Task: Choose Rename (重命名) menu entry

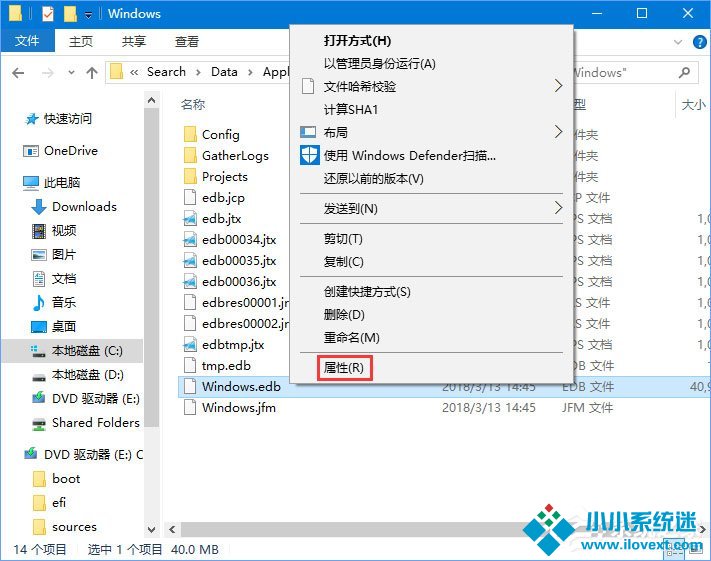Action: pos(351,337)
